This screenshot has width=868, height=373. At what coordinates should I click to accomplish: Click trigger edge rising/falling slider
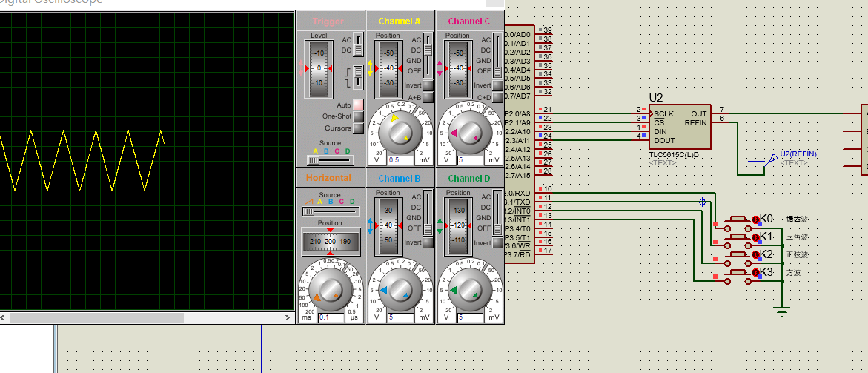pos(358,76)
